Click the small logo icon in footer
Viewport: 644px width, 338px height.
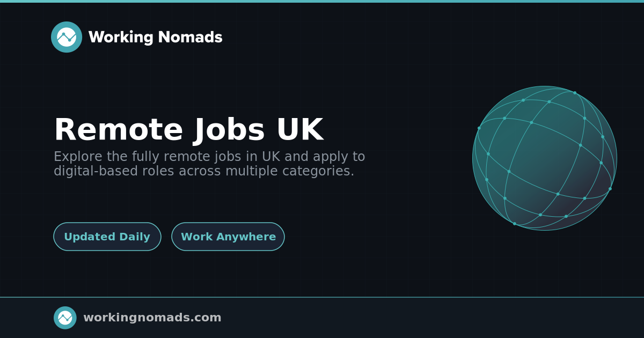(65, 318)
